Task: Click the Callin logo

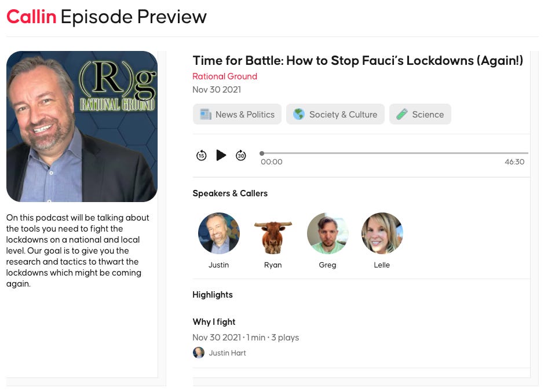Action: point(31,17)
